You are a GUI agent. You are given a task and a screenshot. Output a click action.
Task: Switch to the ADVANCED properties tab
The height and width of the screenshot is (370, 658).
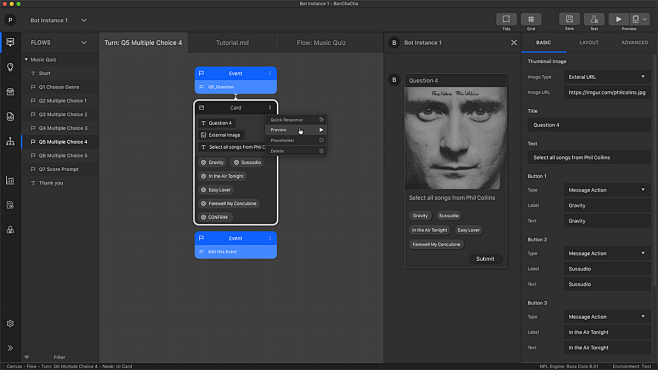pos(634,43)
